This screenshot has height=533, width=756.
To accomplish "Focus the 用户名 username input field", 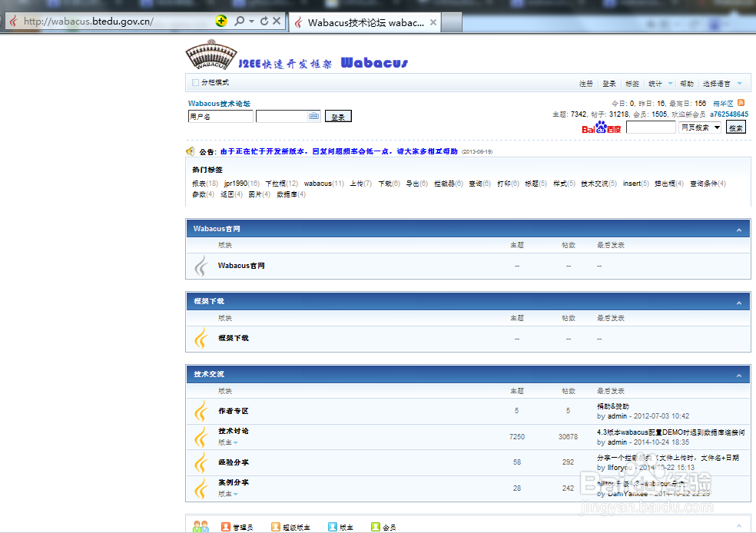I will [220, 116].
